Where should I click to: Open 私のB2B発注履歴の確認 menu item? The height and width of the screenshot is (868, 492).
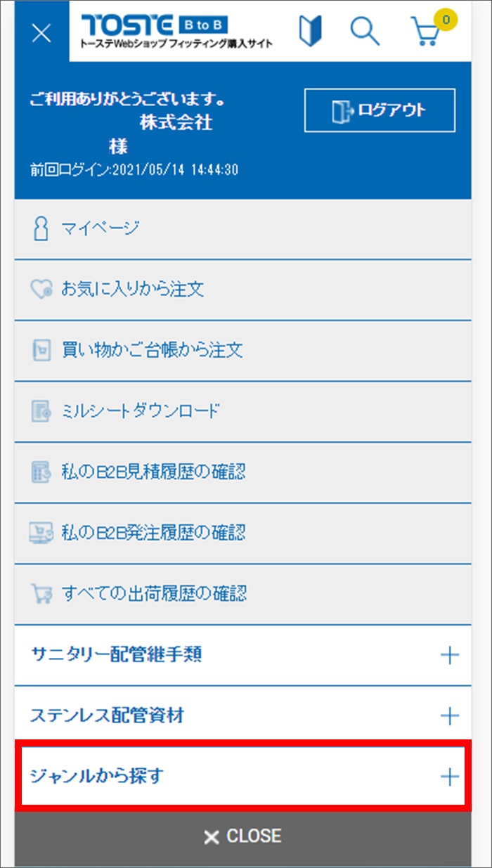[x=153, y=532]
